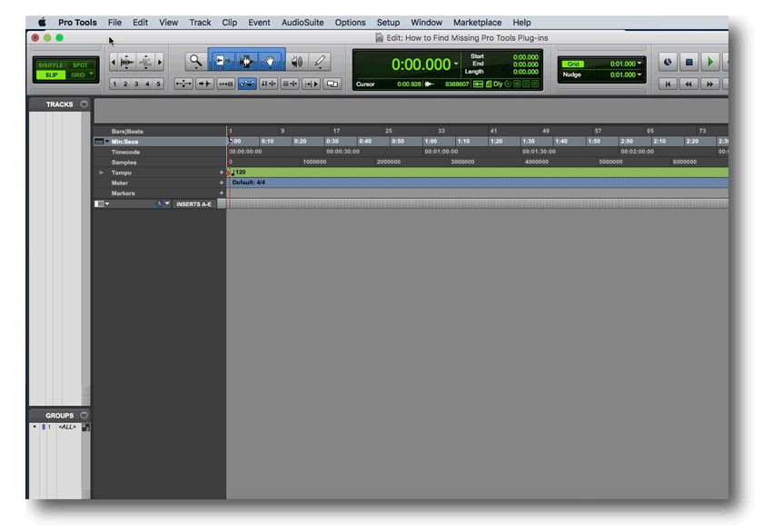Image resolution: width=763 pixels, height=532 pixels.
Task: Recall zoom preset 3
Action: pyautogui.click(x=136, y=84)
